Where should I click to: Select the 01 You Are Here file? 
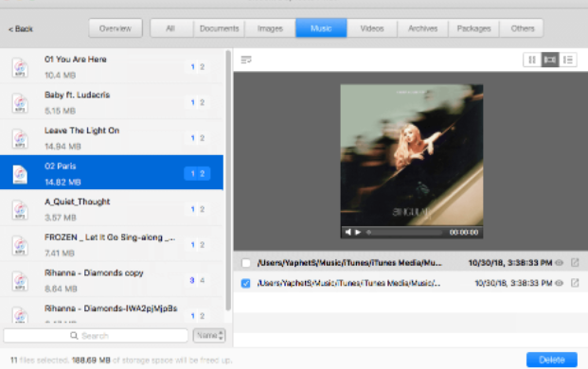click(112, 66)
